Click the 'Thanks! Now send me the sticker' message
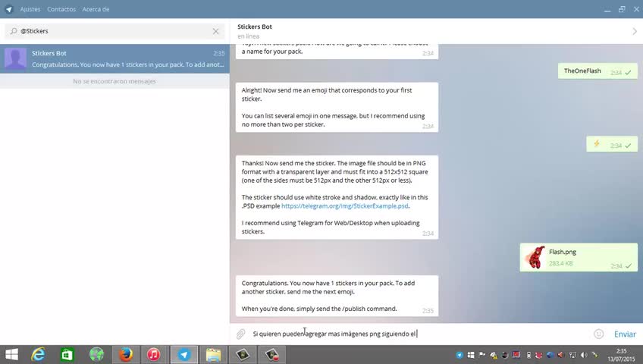This screenshot has height=364, width=643. pos(337,197)
